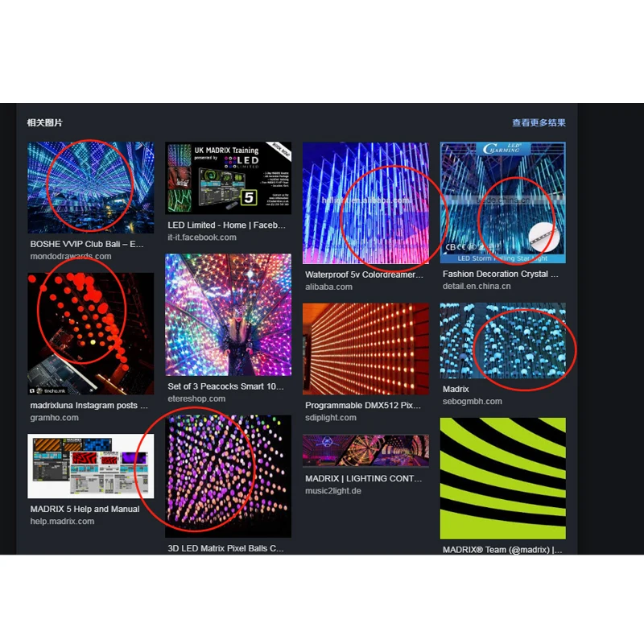Open etereshop.com source link
This screenshot has width=644, height=644.
tap(196, 398)
